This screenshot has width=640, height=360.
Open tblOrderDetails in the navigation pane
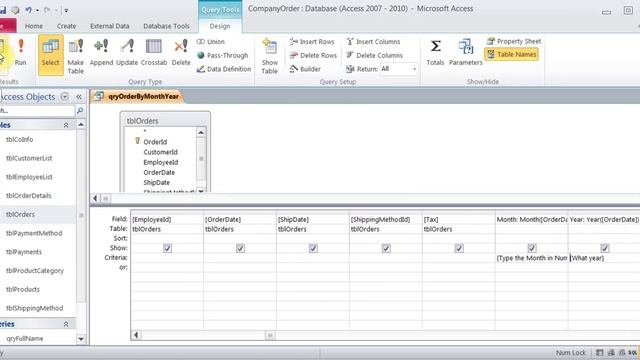pos(29,196)
